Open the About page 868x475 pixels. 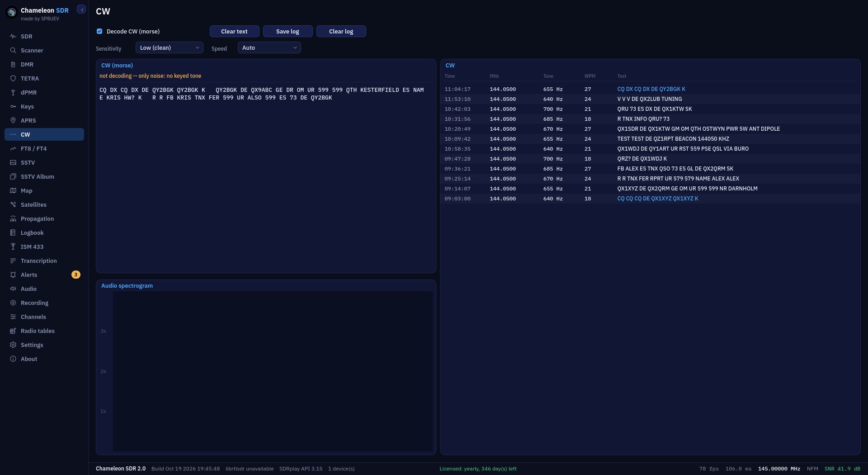tap(44, 359)
